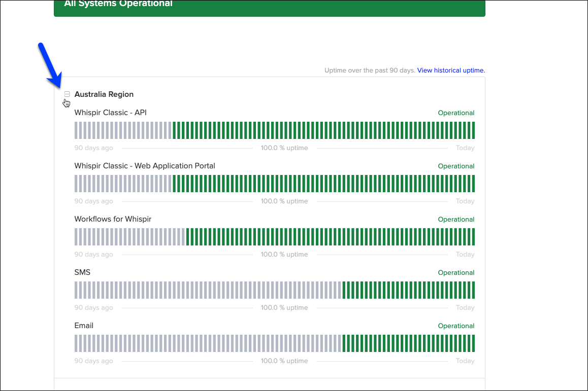Click the Email component label
Image resolution: width=588 pixels, height=391 pixels.
coord(84,326)
